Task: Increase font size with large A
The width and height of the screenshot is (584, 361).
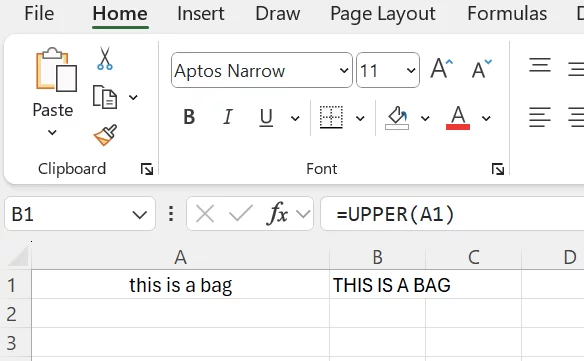Action: click(x=442, y=69)
